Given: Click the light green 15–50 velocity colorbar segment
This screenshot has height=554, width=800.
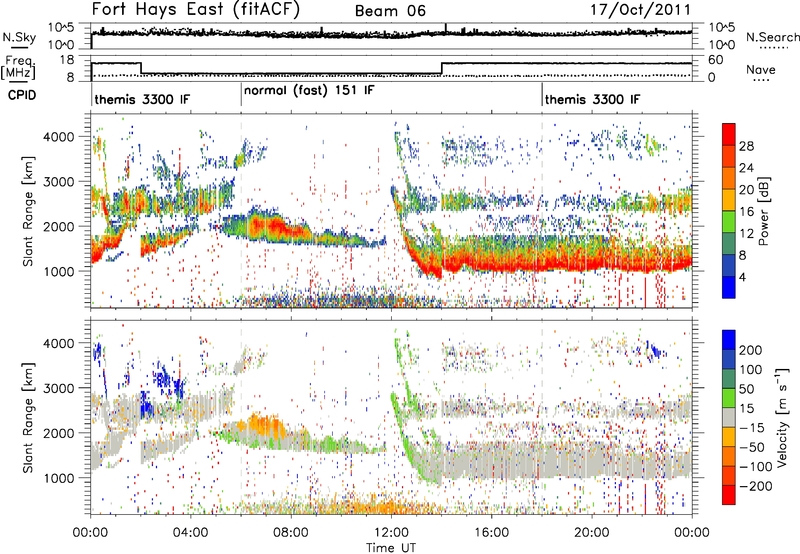Looking at the screenshot, I should coord(729,398).
